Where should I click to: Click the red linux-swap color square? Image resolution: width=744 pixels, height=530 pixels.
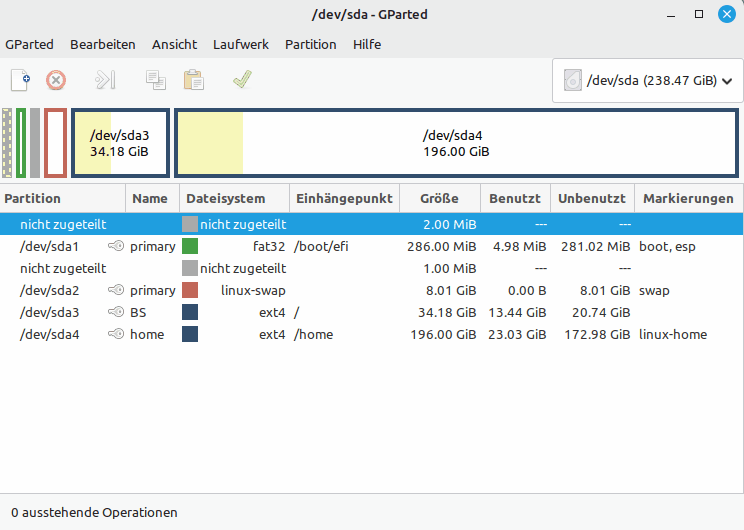pyautogui.click(x=190, y=291)
